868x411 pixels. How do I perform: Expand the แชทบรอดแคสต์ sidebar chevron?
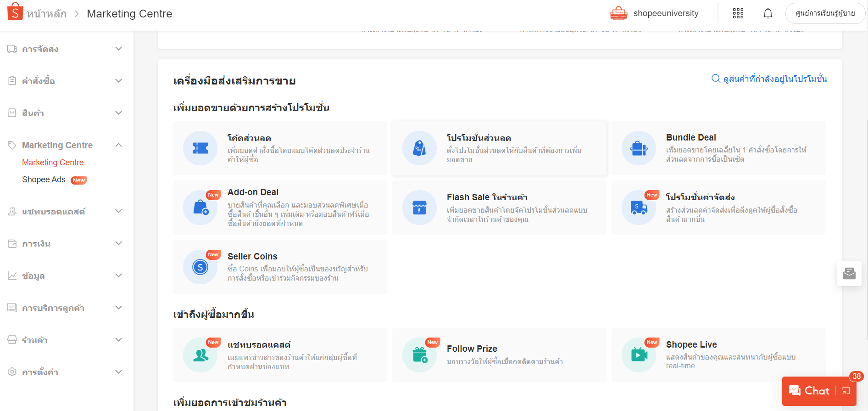pyautogui.click(x=119, y=211)
